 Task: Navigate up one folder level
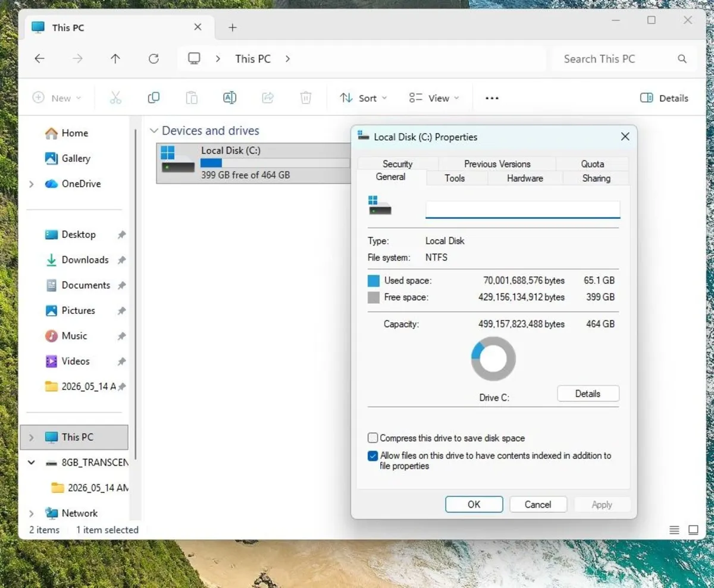(115, 59)
